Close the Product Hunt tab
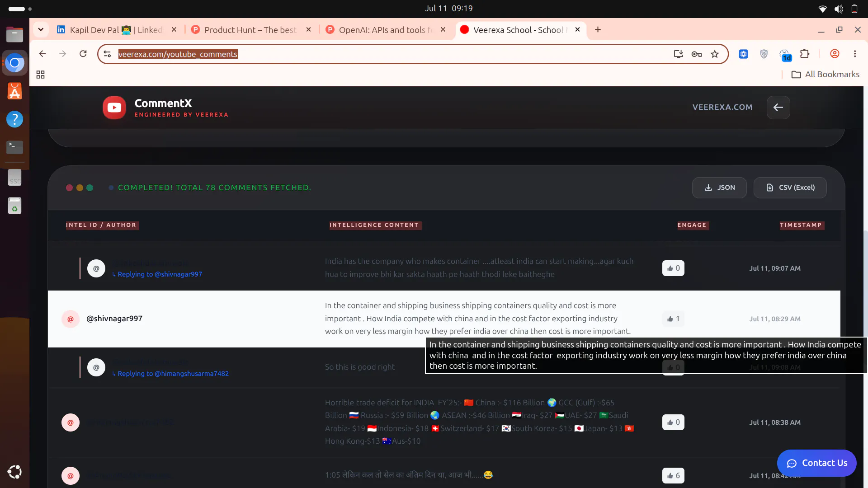868x488 pixels. 308,29
